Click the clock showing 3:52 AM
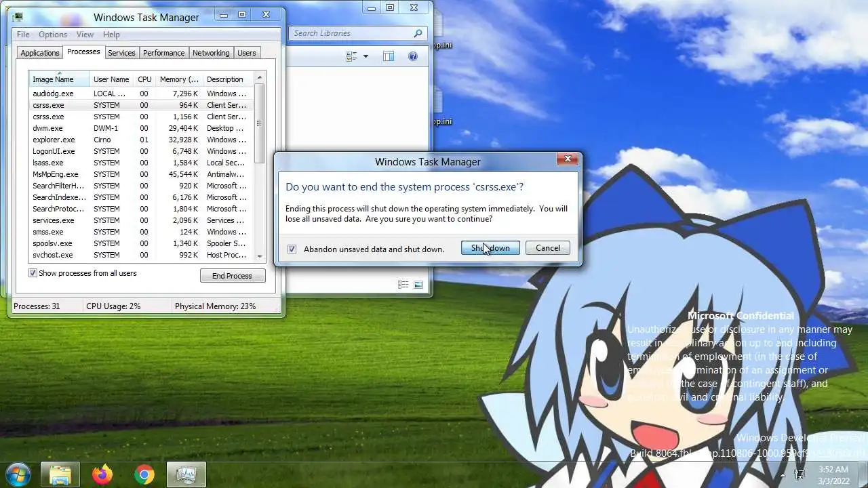 (x=833, y=474)
